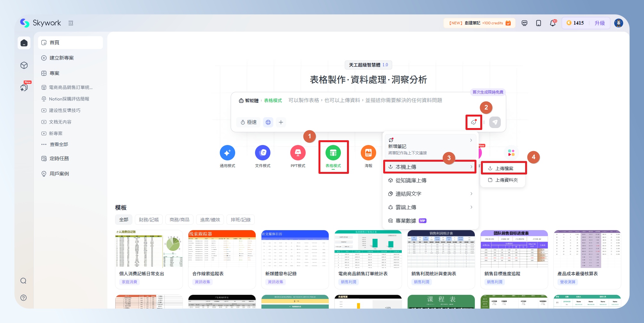The height and width of the screenshot is (323, 644).
Task: Choose 上傳檔案 from the submenu
Action: pos(504,168)
